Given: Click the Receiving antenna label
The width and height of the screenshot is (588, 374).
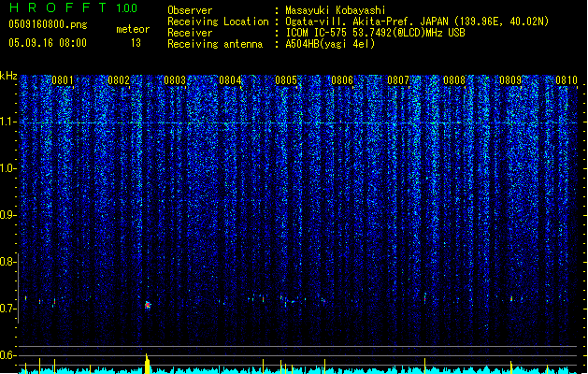Looking at the screenshot, I should [x=215, y=44].
